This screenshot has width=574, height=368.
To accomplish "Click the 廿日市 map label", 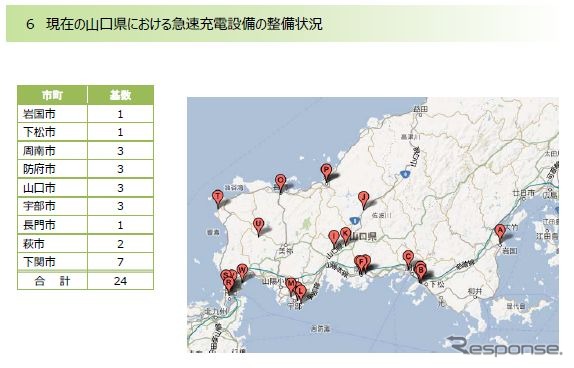I will tap(524, 193).
